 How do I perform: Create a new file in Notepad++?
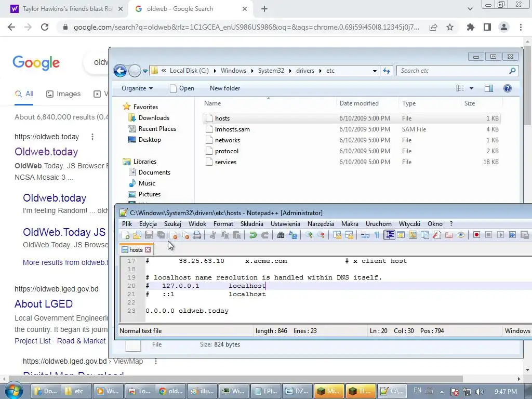(125, 235)
